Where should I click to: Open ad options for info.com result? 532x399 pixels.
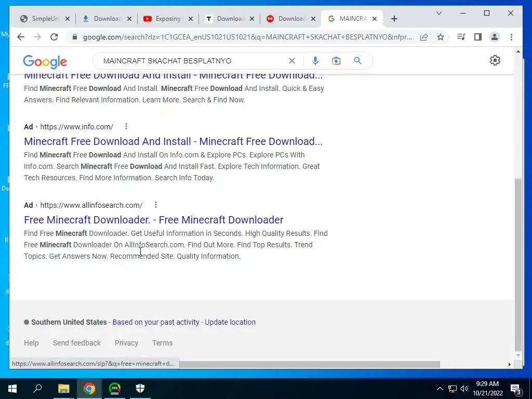click(x=126, y=126)
